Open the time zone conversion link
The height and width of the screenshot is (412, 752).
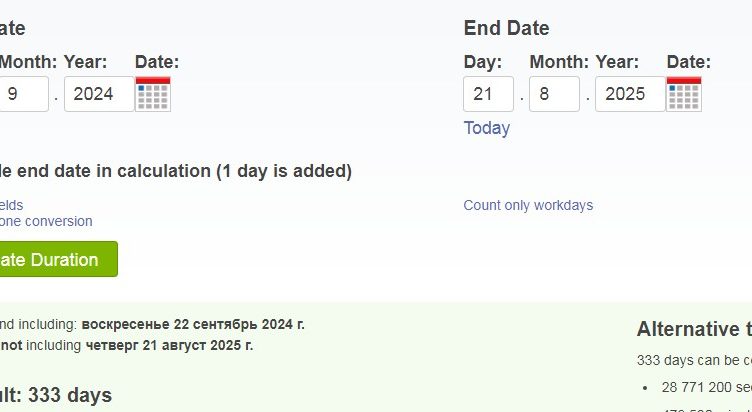coord(46,221)
